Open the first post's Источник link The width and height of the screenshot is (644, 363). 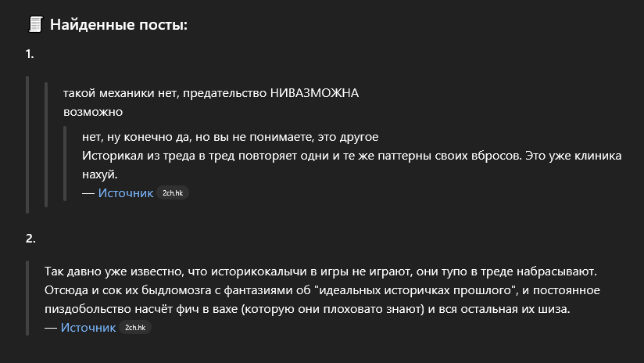click(x=126, y=192)
